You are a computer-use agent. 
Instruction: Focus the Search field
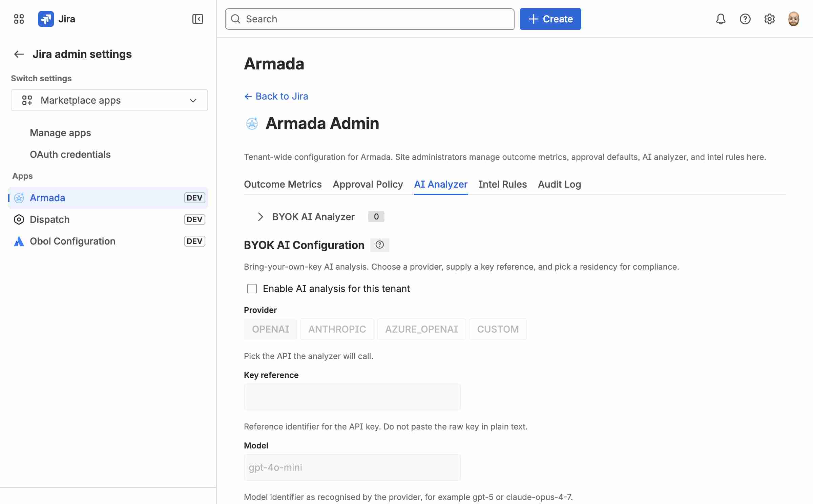point(370,19)
